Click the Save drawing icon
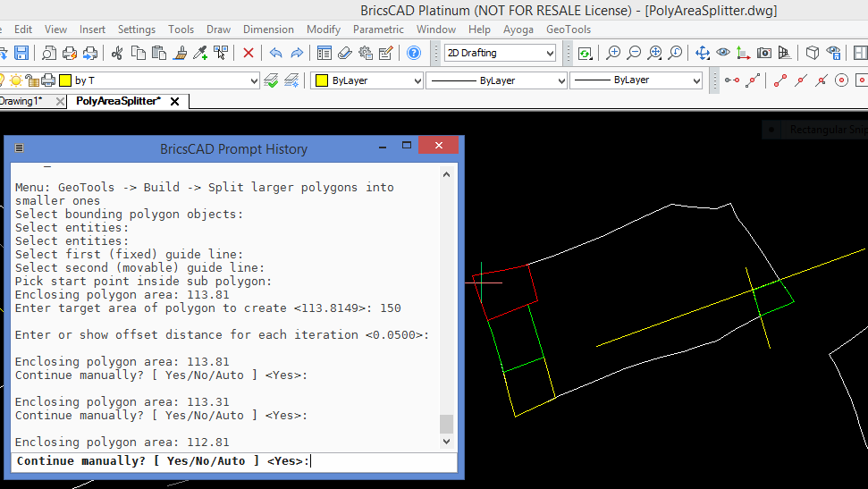The height and width of the screenshot is (489, 868). pyautogui.click(x=21, y=54)
